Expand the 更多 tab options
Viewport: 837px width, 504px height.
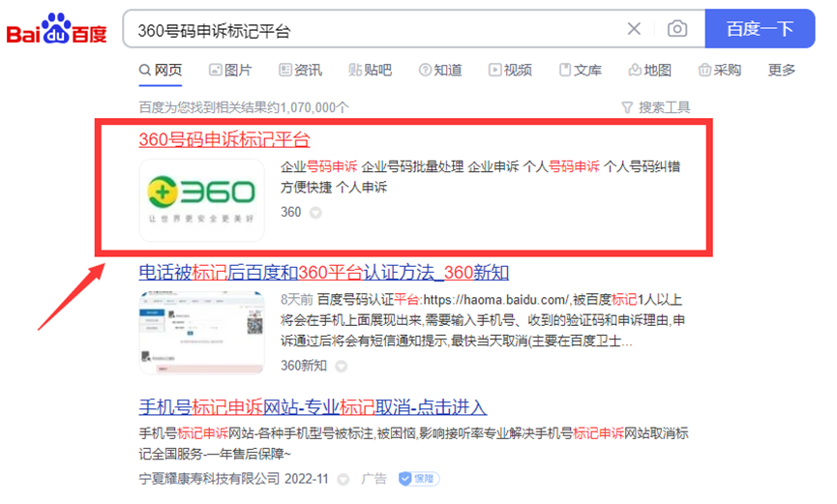782,70
